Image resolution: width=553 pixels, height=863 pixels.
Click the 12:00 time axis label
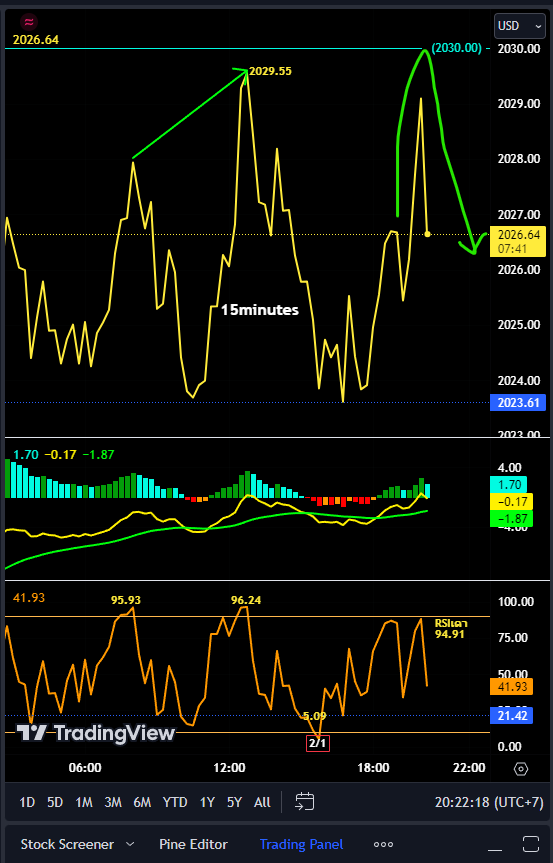point(229,767)
